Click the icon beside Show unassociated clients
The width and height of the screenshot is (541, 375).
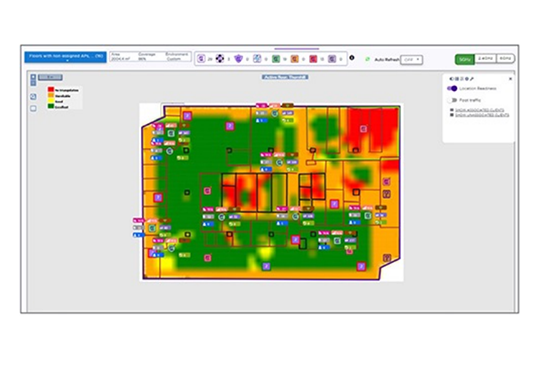point(452,115)
